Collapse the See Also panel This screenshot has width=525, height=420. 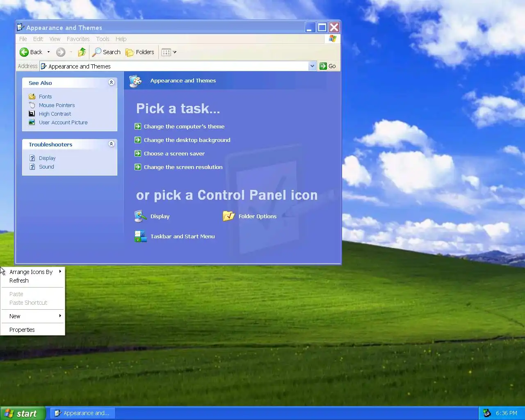[111, 82]
